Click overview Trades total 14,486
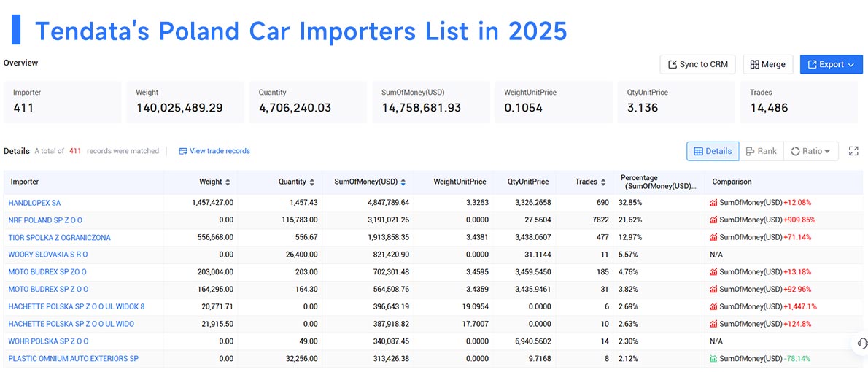The image size is (868, 372). (x=770, y=107)
